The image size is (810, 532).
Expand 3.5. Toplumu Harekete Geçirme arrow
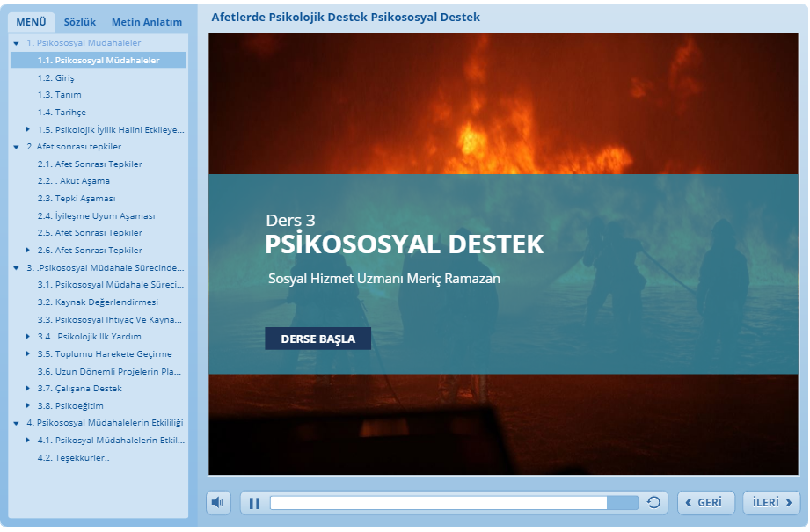pos(27,353)
